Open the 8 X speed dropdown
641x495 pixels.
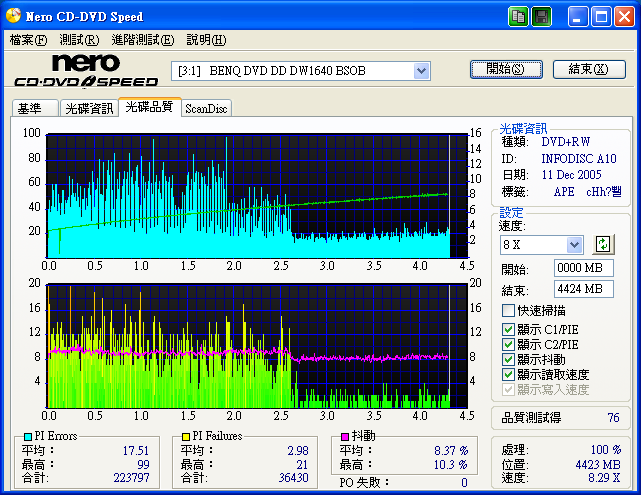tap(574, 245)
